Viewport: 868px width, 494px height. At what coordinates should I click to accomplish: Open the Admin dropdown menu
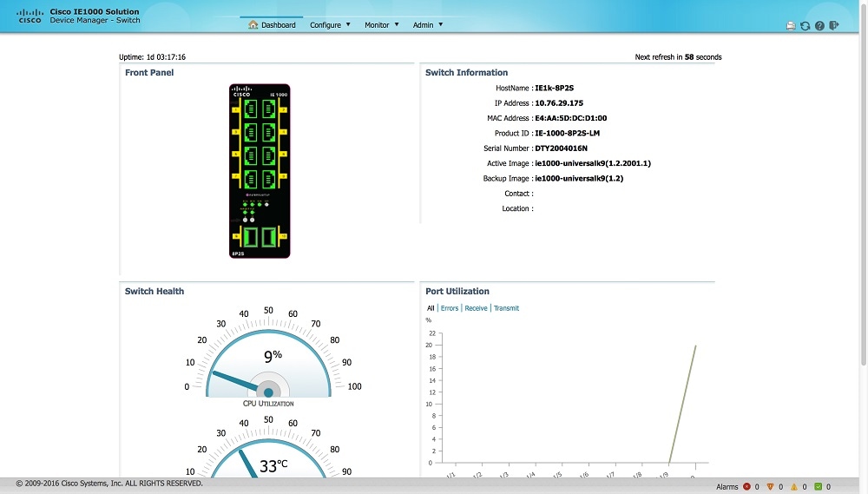coord(427,25)
